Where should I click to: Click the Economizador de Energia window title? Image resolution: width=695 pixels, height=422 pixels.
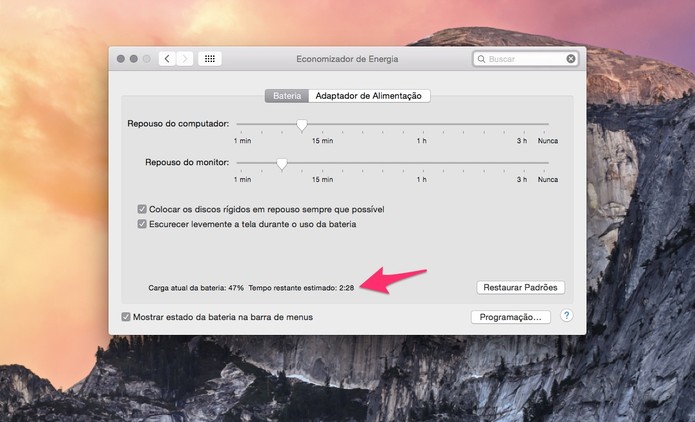pos(347,59)
